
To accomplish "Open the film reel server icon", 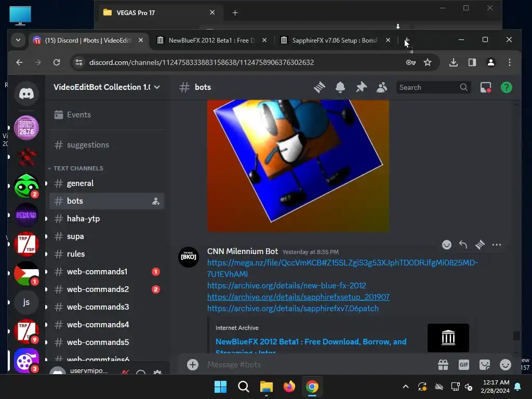I will coord(26,361).
